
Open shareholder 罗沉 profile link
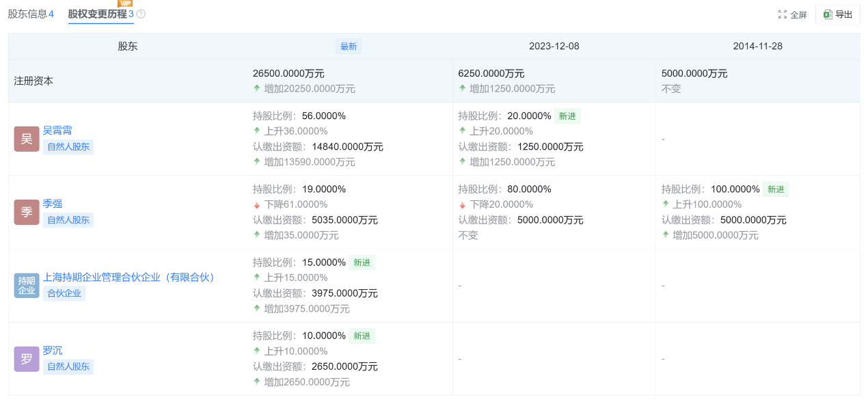point(53,350)
